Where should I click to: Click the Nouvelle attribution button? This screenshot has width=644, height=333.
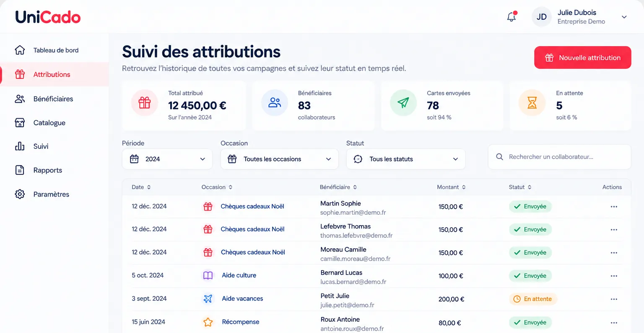(583, 57)
